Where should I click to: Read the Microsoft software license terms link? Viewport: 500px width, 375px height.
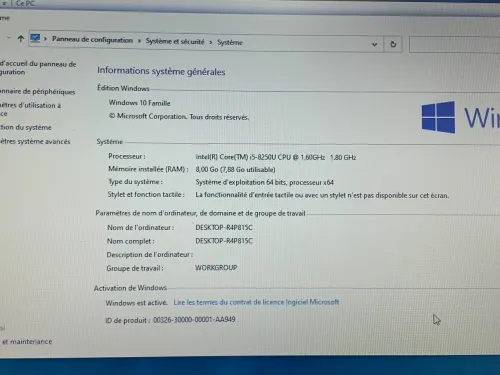pos(256,302)
